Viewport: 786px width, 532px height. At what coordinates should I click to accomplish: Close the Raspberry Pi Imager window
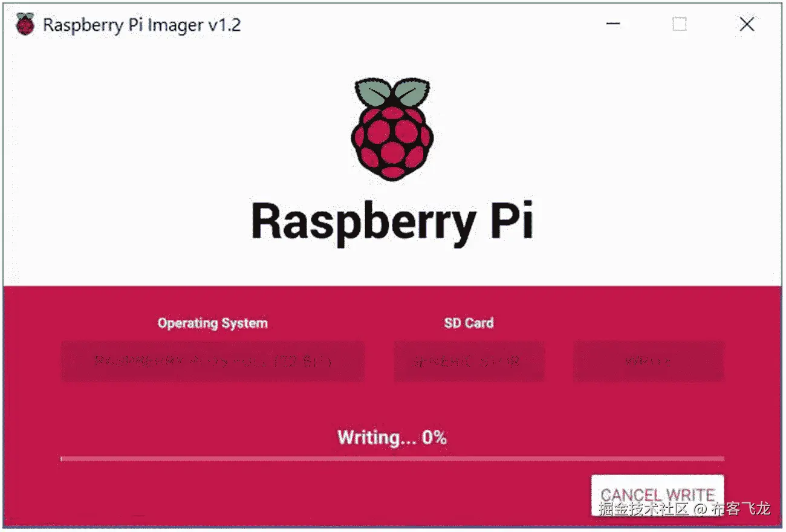[x=747, y=24]
